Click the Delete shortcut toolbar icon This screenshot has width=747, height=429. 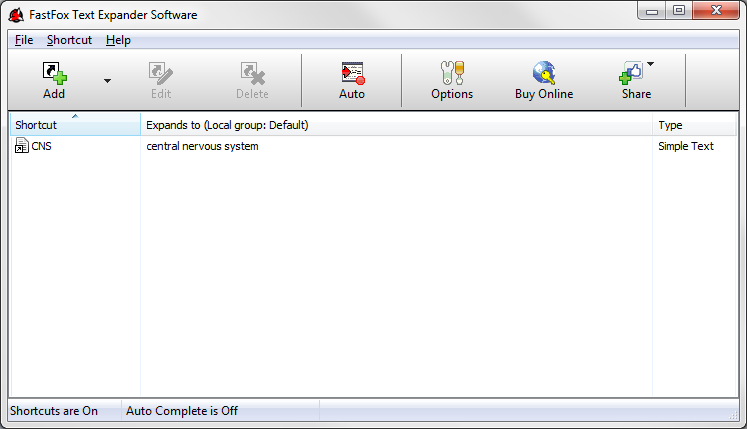coord(252,74)
